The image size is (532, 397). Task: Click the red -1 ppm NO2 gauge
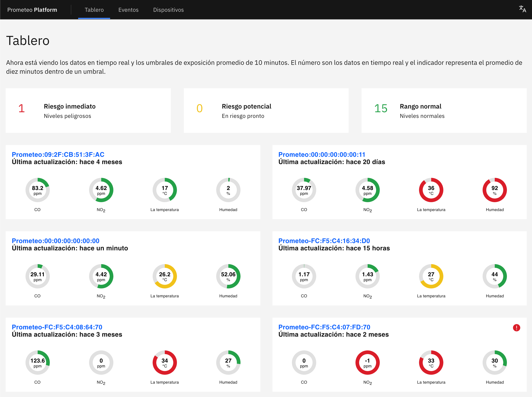pyautogui.click(x=367, y=362)
